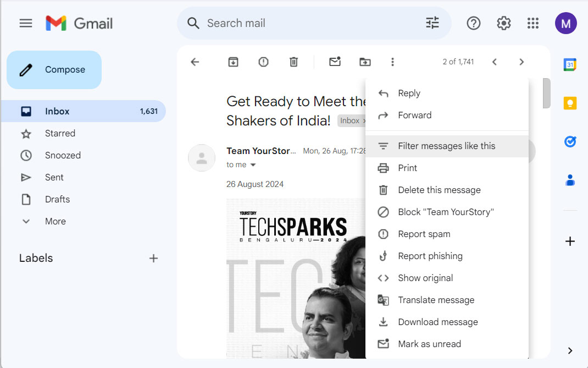Mark the email unread via the envelope icon
588x368 pixels.
335,62
